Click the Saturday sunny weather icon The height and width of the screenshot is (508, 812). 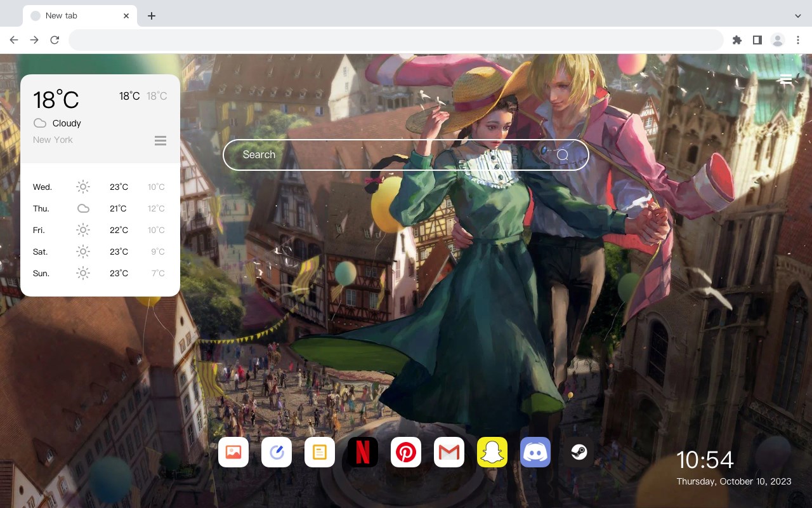83,251
